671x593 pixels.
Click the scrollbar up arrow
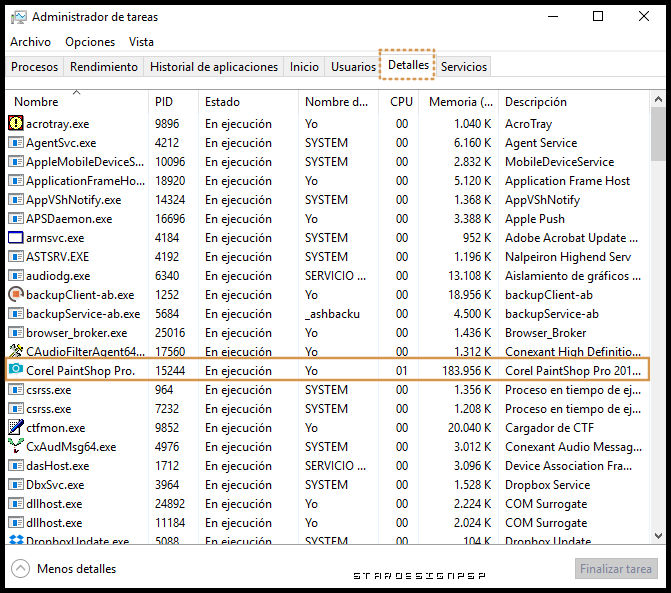pyautogui.click(x=658, y=100)
